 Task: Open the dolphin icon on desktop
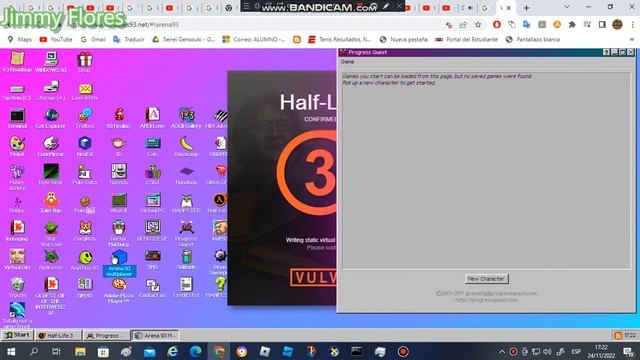[17, 314]
